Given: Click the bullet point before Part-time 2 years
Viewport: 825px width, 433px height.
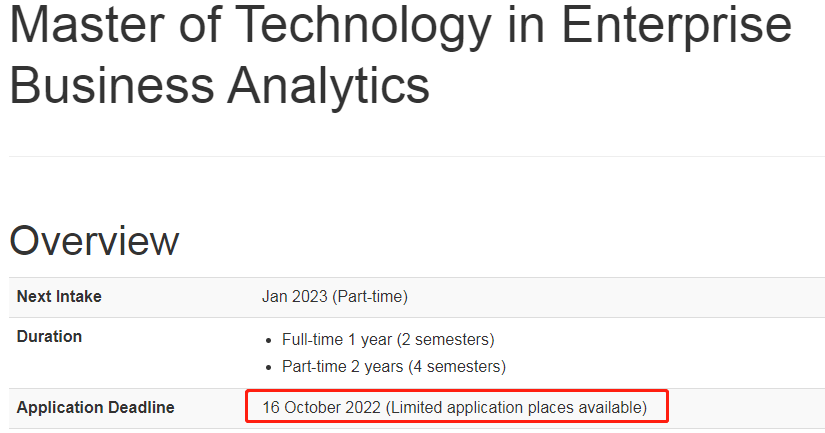Looking at the screenshot, I should click(x=269, y=368).
